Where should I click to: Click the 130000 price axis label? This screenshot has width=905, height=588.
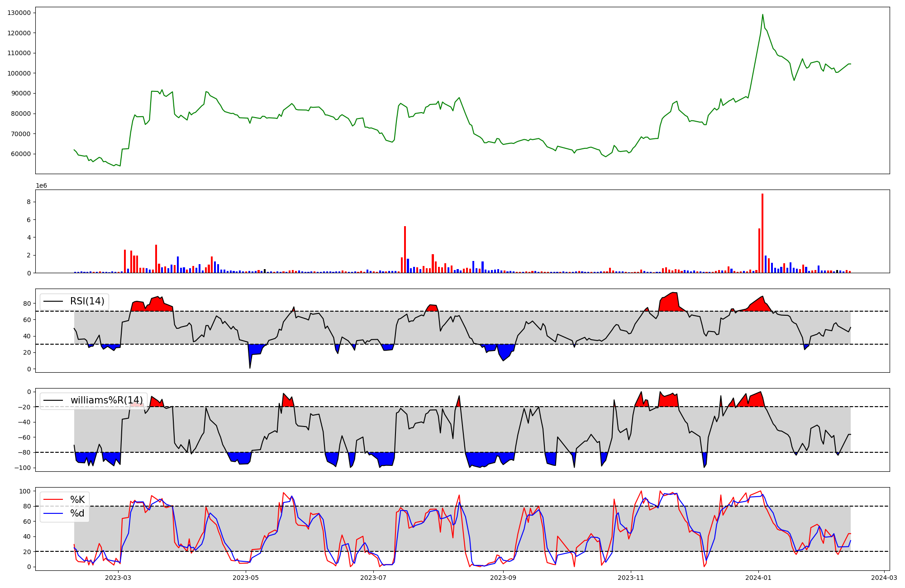point(19,13)
